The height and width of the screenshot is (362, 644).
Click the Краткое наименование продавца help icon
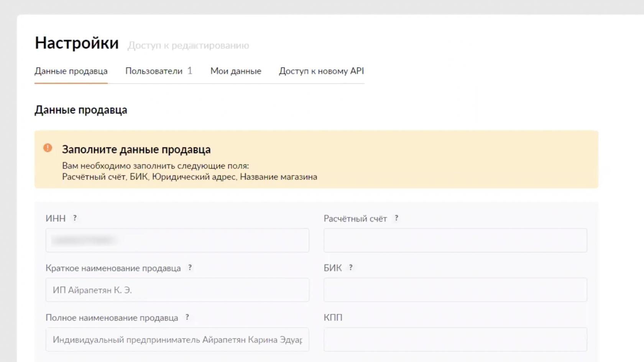click(x=190, y=267)
